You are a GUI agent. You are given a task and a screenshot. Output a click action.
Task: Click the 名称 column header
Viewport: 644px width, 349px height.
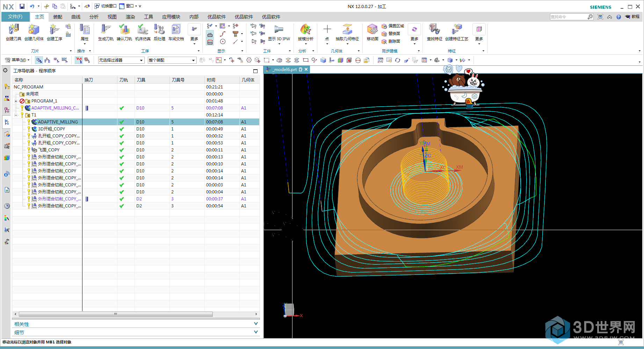pos(48,80)
